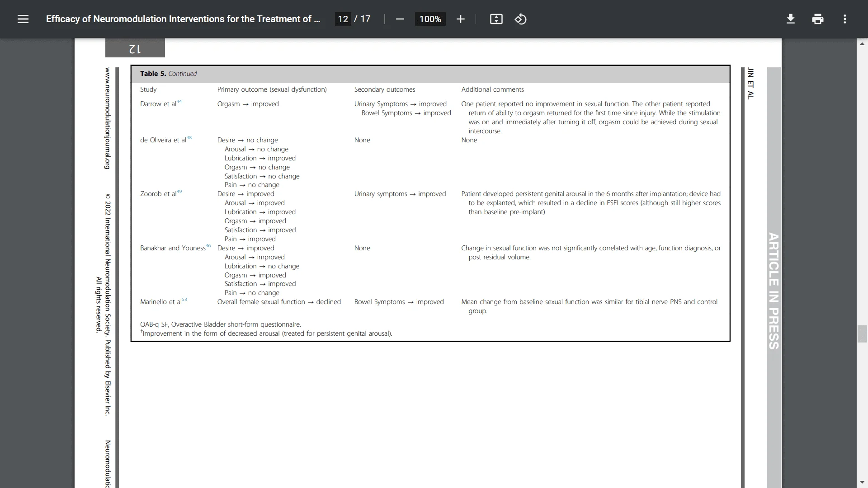The height and width of the screenshot is (488, 868).
Task: Click the document title in toolbar
Action: pyautogui.click(x=183, y=19)
